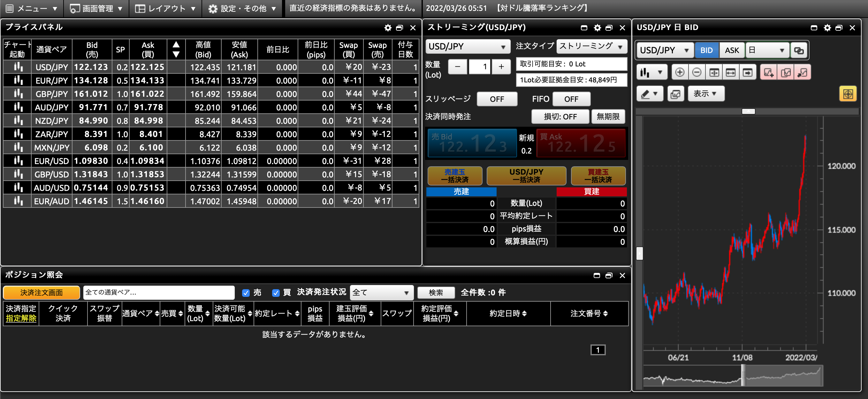Toggle the 買 buy checkbox

coord(276,293)
